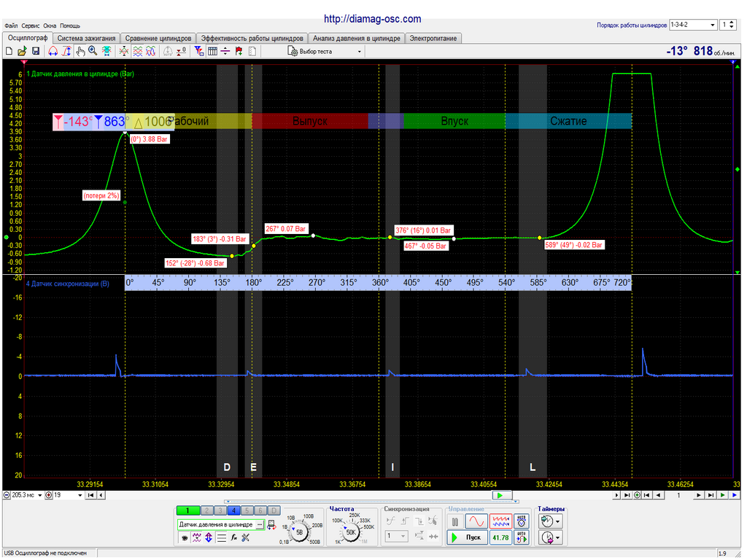This screenshot has width=747, height=560.
Task: Click the horizontal lines channel icon
Action: pos(221,537)
